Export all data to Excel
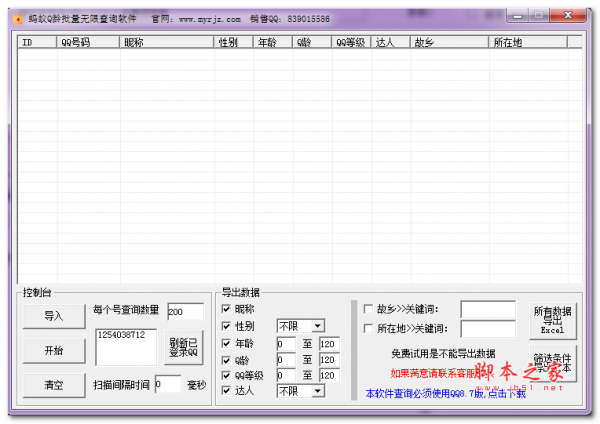Screen dimensions: 600x424 pos(553,320)
